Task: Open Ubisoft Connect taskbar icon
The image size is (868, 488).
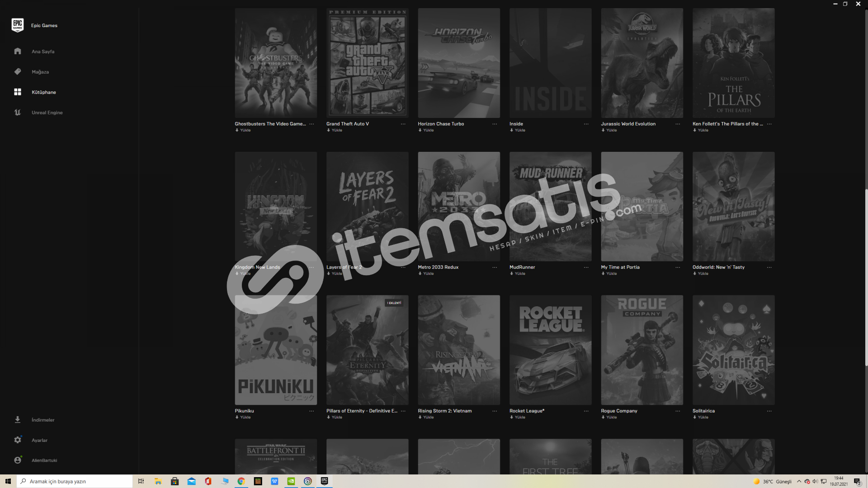Action: pos(308,481)
